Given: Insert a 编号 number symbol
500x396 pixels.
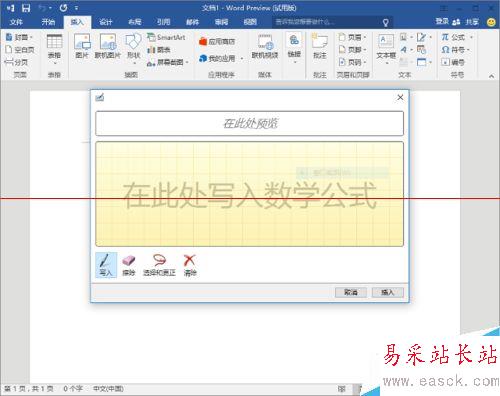Looking at the screenshot, I should pos(453,62).
